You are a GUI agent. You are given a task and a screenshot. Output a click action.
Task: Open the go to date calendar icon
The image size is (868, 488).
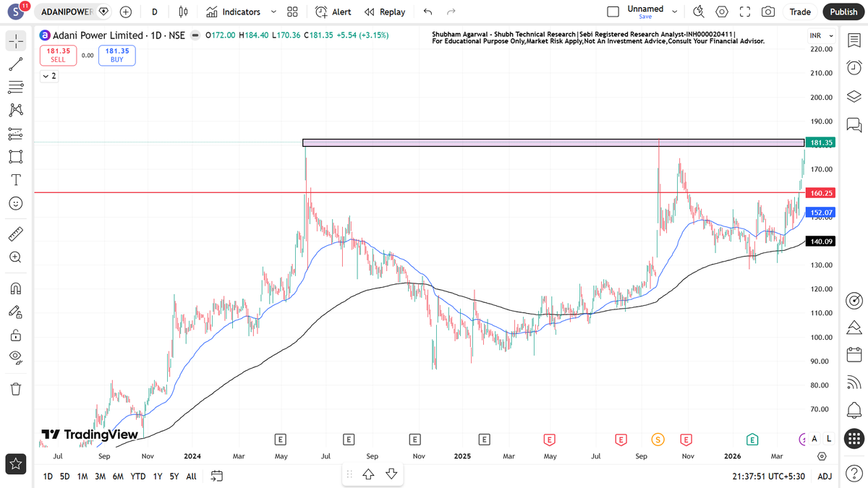(217, 476)
